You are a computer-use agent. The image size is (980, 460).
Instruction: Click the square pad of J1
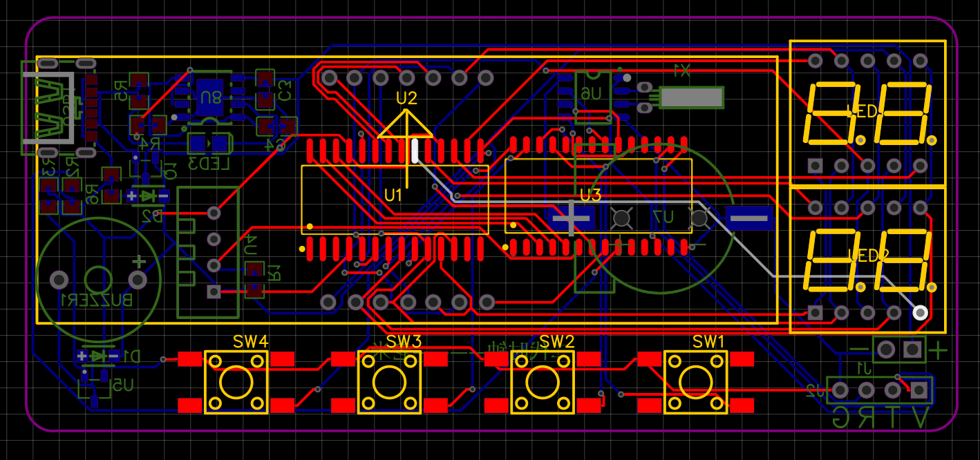tap(913, 349)
